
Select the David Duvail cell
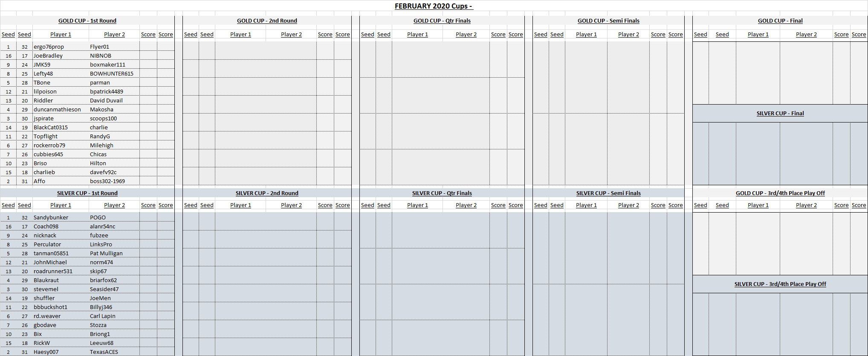[x=106, y=101]
